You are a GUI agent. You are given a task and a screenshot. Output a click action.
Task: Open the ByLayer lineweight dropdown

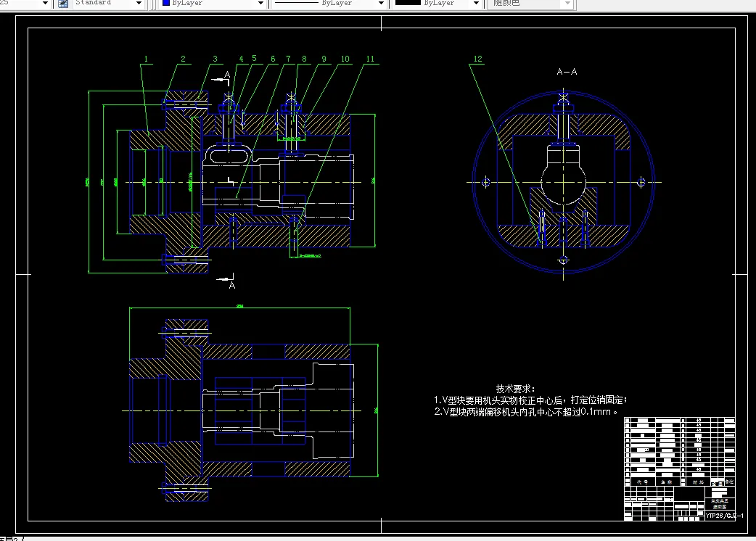(477, 4)
